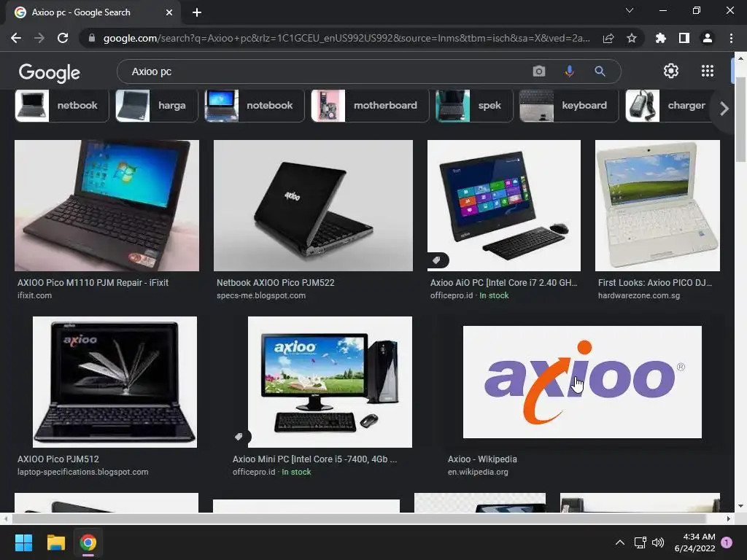This screenshot has width=747, height=560.
Task: Open 'AXIOO Pico PJM512' title link
Action: 58,459
